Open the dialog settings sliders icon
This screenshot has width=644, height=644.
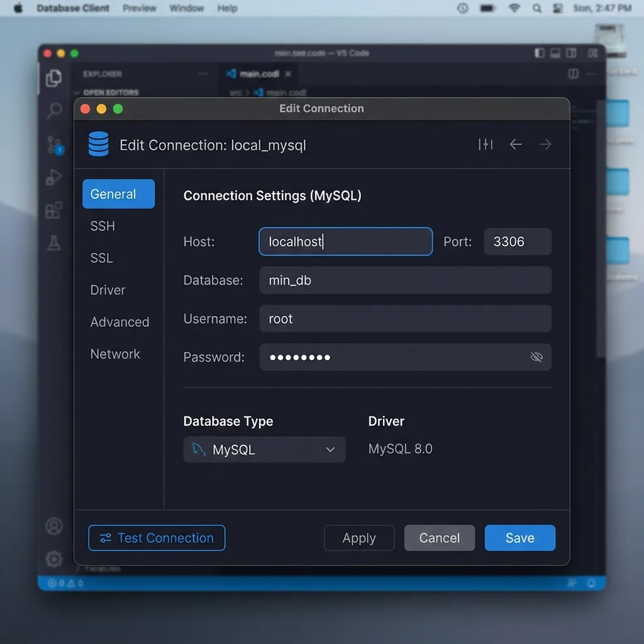[x=485, y=144]
